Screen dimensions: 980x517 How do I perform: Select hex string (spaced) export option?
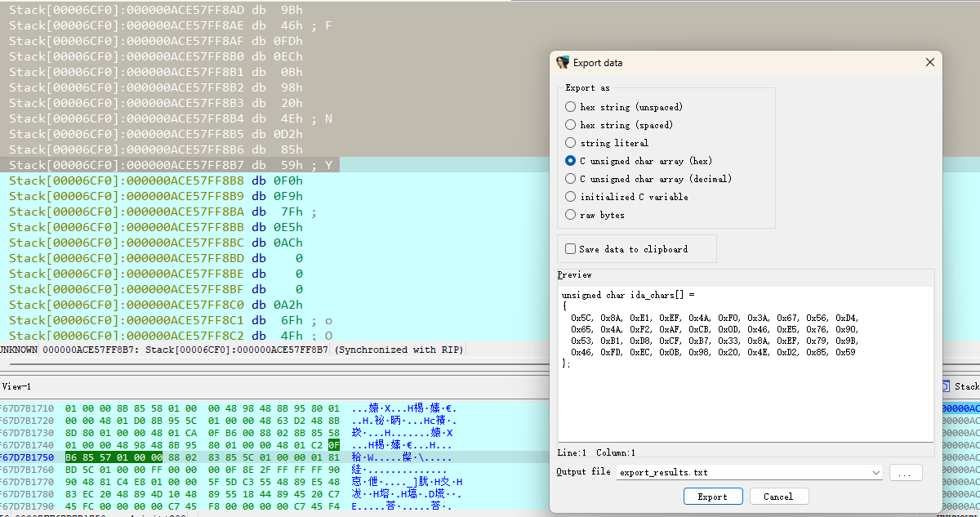pos(570,125)
